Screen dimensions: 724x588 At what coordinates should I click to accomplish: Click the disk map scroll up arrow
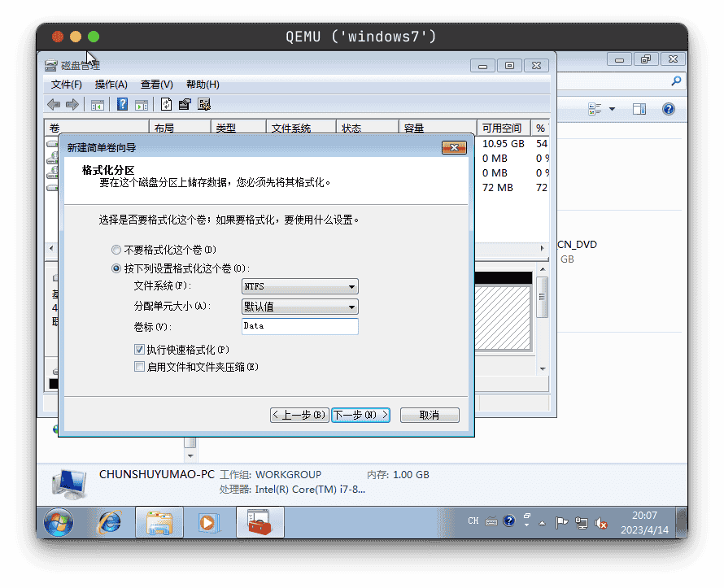click(x=543, y=269)
